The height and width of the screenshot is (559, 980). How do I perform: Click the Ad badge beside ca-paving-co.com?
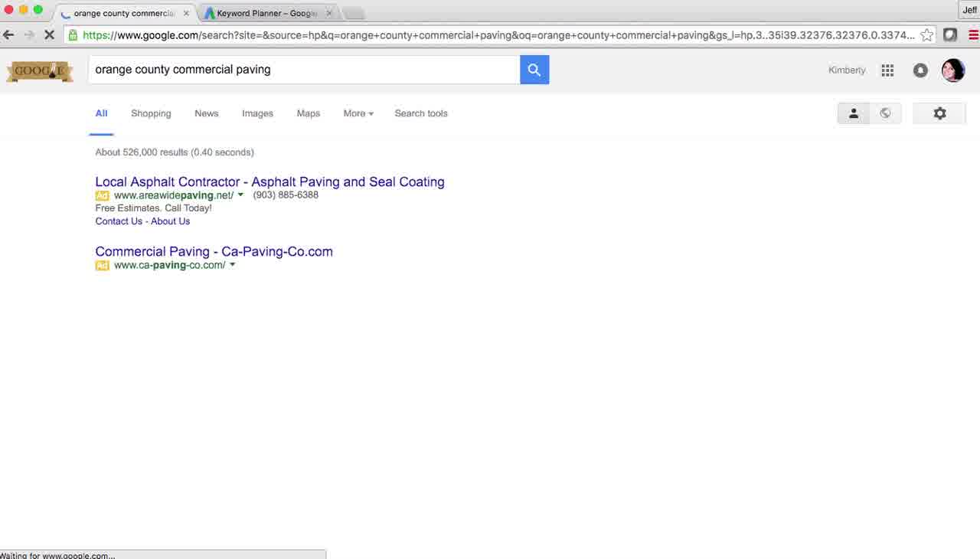tap(102, 266)
